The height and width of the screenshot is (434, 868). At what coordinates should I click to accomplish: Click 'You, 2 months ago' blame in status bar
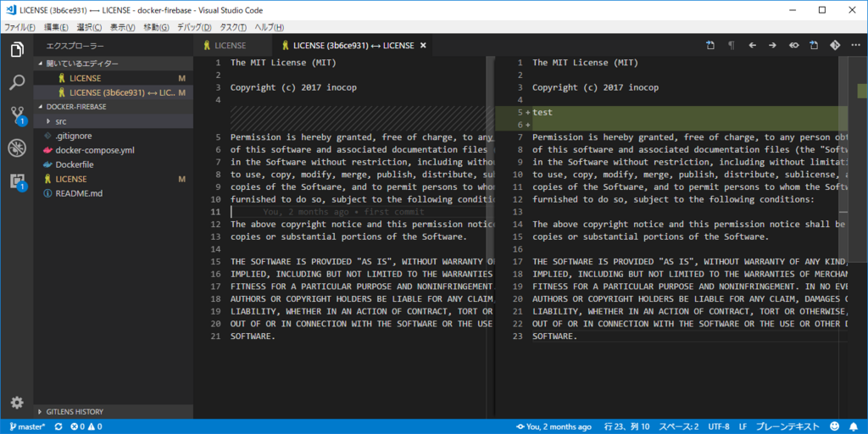pos(554,427)
